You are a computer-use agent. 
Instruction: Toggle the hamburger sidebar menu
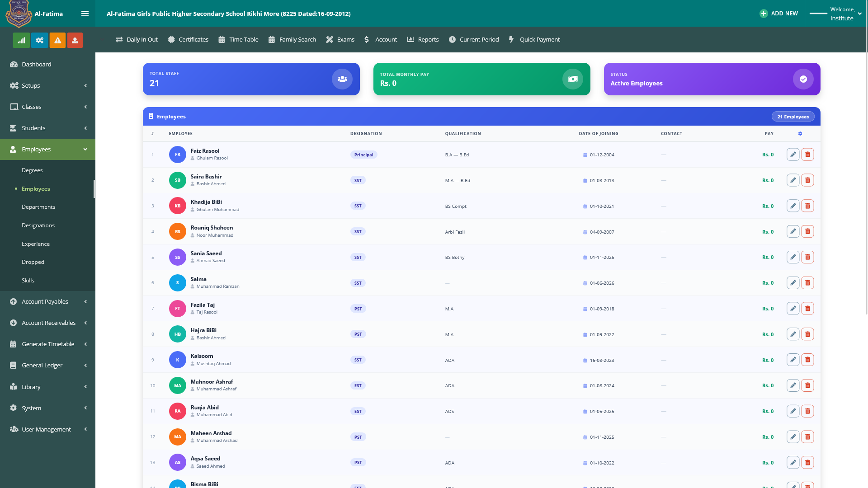[85, 14]
